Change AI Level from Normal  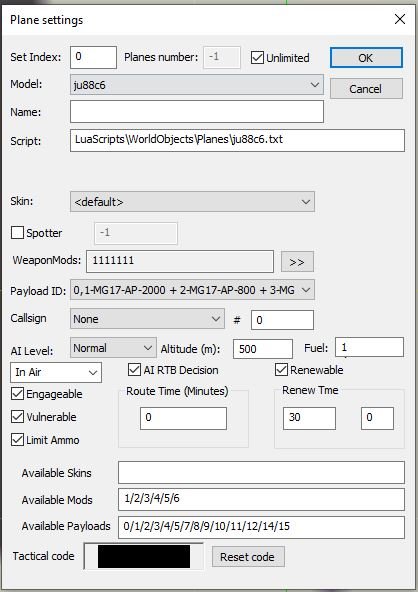113,348
